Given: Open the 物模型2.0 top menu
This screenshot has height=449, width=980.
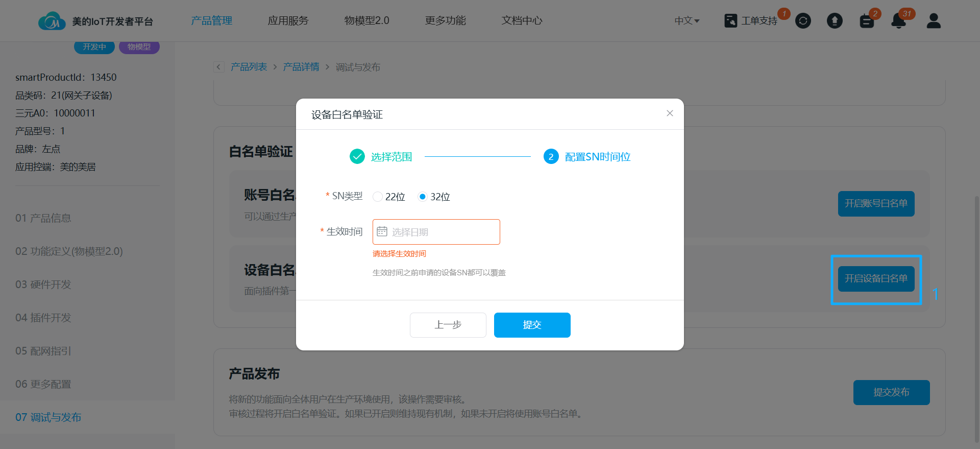Looking at the screenshot, I should [x=366, y=21].
